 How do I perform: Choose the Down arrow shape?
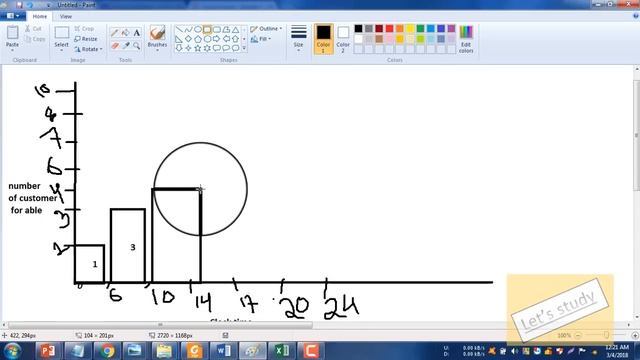pos(179,48)
